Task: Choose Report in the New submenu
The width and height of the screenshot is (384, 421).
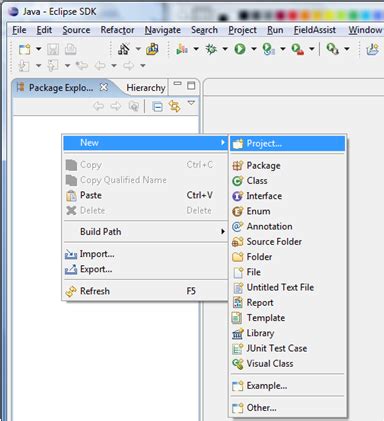Action: pyautogui.click(x=288, y=303)
